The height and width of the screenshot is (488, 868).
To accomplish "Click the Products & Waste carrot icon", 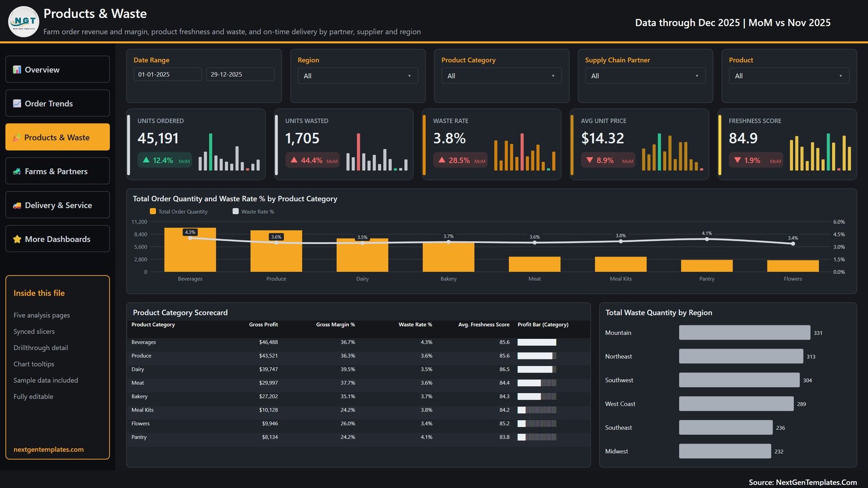I will click(x=17, y=138).
